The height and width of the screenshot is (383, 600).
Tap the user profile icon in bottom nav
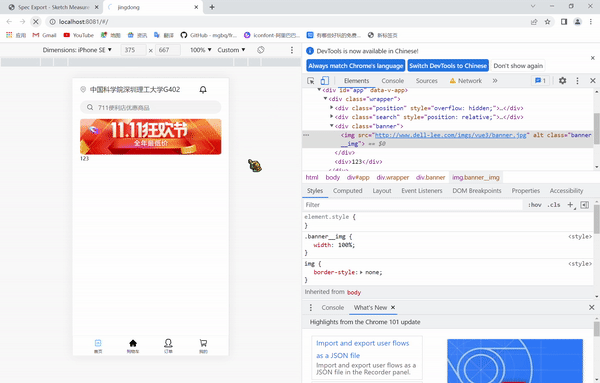click(168, 343)
